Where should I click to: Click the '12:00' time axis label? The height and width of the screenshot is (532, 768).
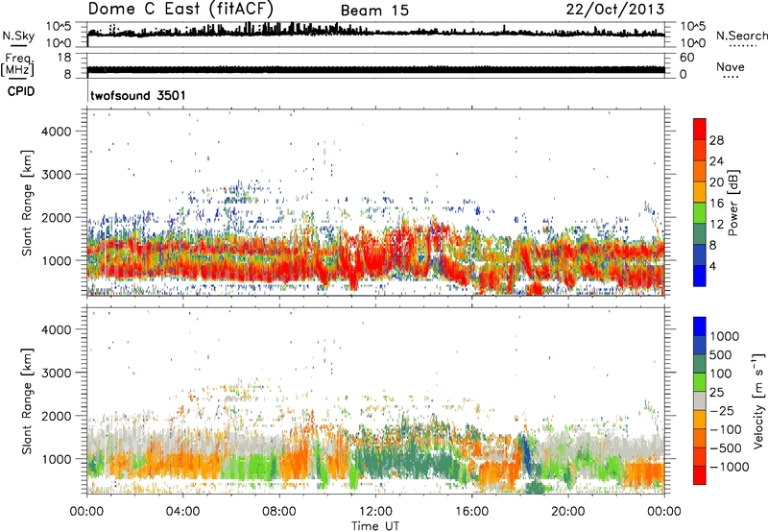[x=375, y=512]
